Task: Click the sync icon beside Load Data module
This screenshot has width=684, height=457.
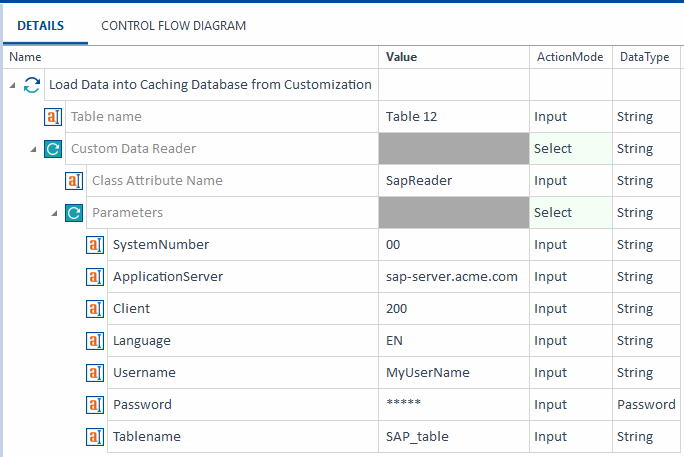Action: (32, 85)
